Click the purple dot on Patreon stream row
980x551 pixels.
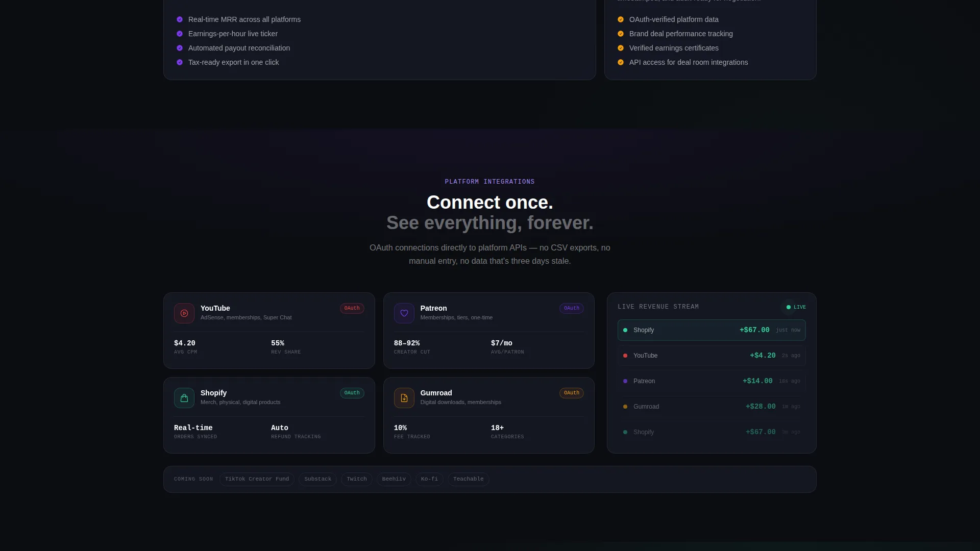[x=625, y=381]
